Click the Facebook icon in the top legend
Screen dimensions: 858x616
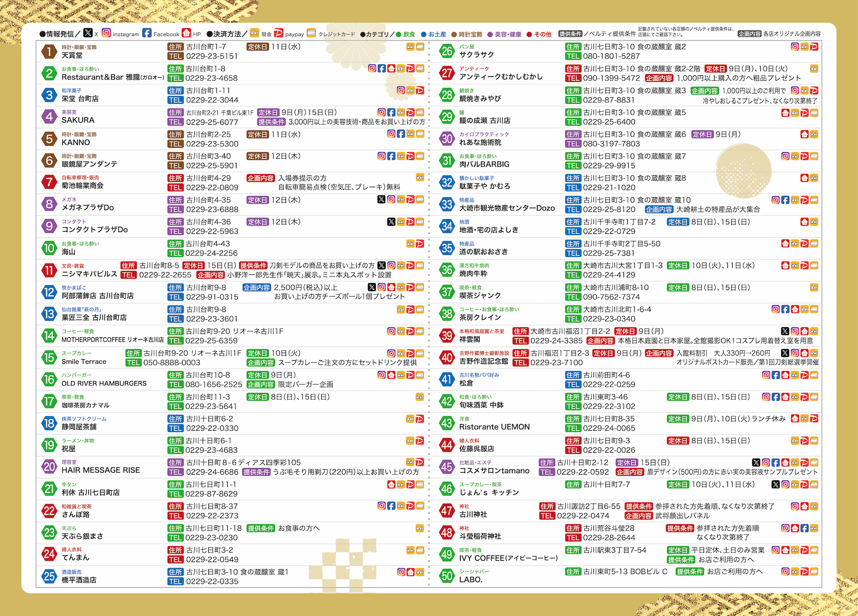[x=147, y=33]
